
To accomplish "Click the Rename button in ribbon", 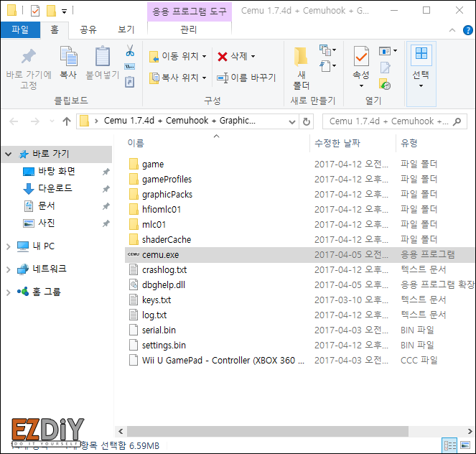I will tap(246, 78).
